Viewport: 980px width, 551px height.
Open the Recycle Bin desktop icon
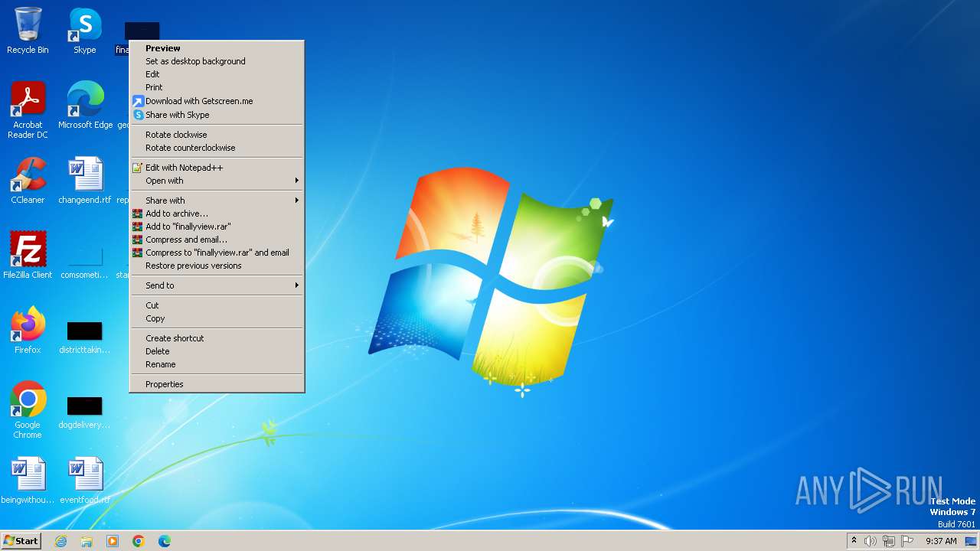(28, 31)
